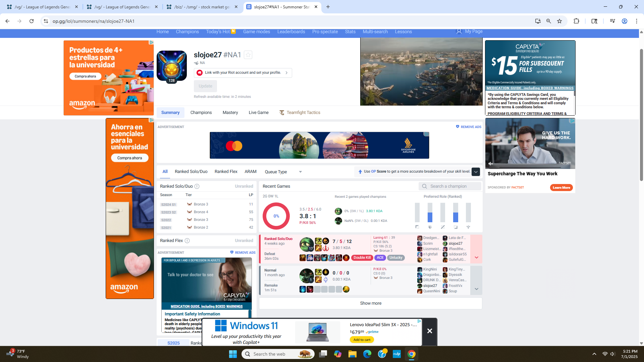Open Pro spectate nav item
Image resolution: width=644 pixels, height=362 pixels.
[325, 32]
